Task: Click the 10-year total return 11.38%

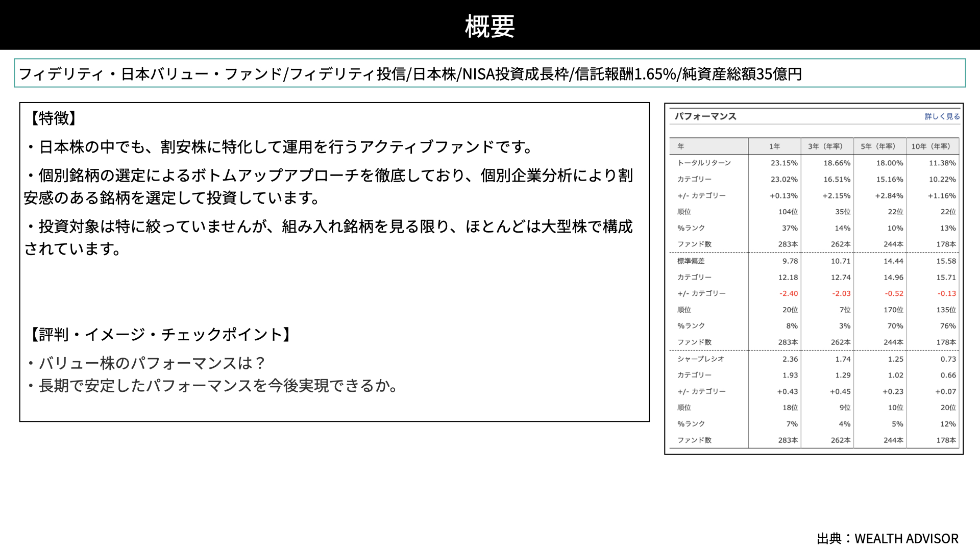Action: tap(942, 163)
